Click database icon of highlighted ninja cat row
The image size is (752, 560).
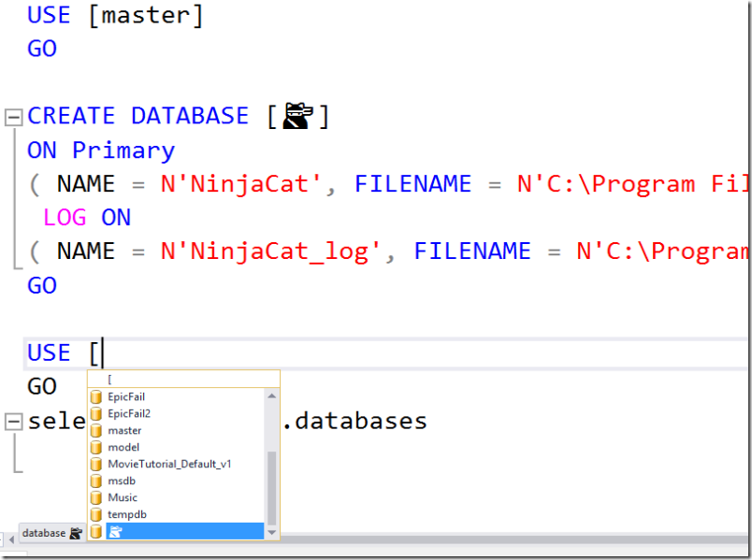point(96,531)
